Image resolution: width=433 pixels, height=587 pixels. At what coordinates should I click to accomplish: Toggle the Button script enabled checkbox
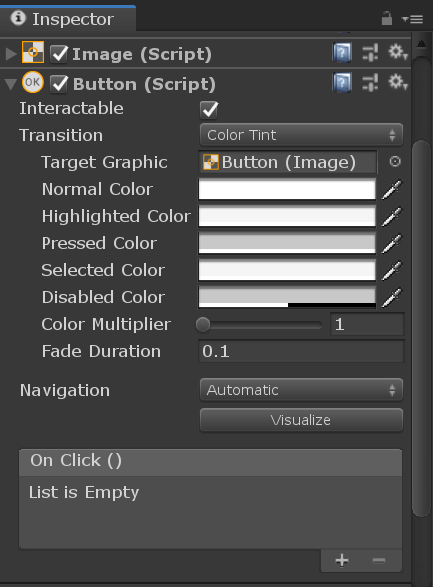click(x=59, y=83)
